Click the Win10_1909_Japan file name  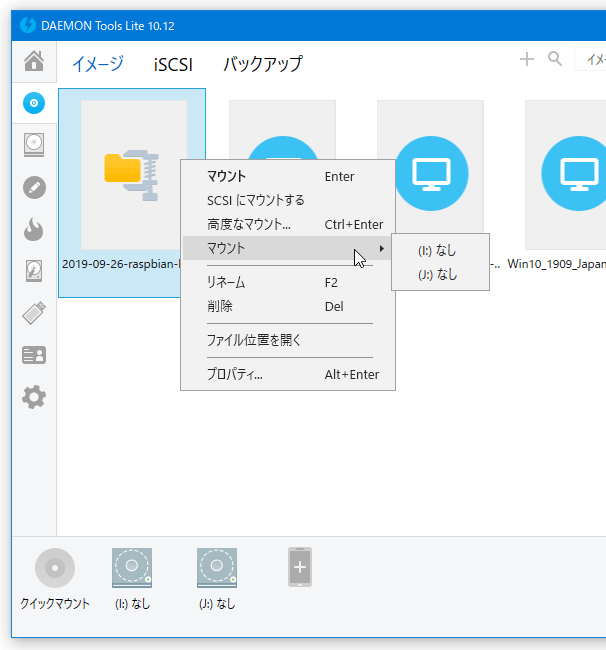[556, 264]
